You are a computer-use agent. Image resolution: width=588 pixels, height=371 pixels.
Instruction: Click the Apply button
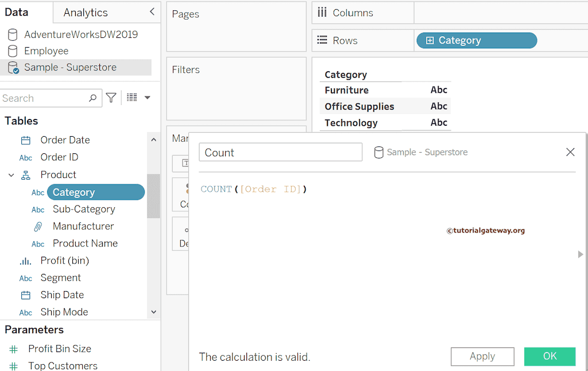(482, 356)
